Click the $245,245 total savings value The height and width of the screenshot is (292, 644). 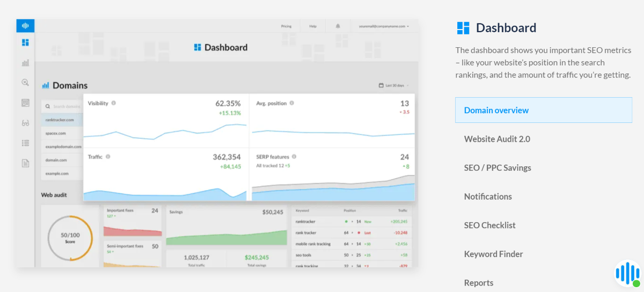click(x=257, y=257)
